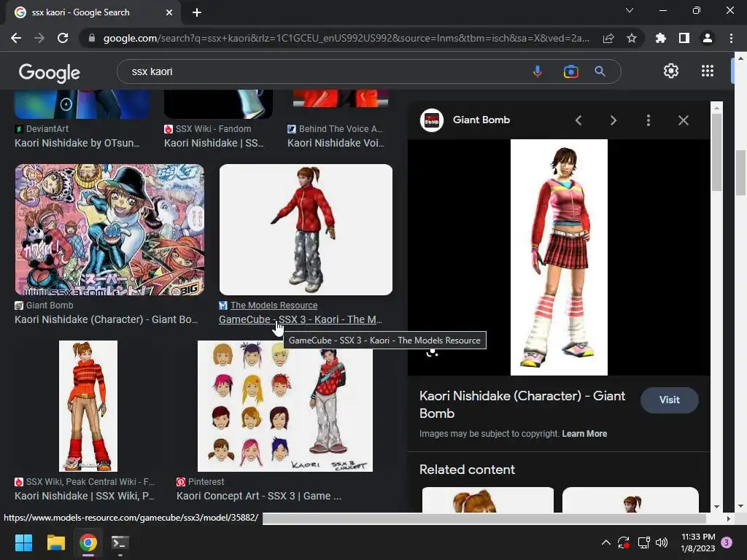Open volume control in system tray
The width and height of the screenshot is (747, 560).
coord(662,542)
